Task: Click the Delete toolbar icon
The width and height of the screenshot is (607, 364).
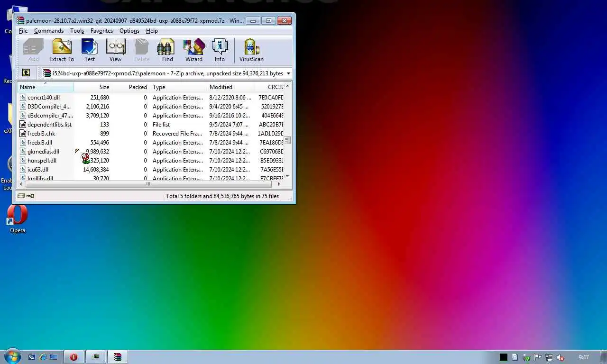Action: [142, 50]
